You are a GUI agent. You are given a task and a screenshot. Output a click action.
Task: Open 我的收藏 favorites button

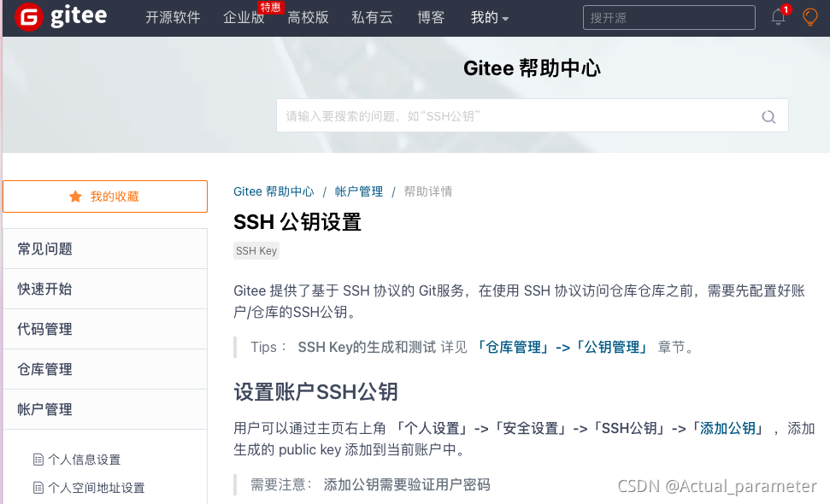105,196
